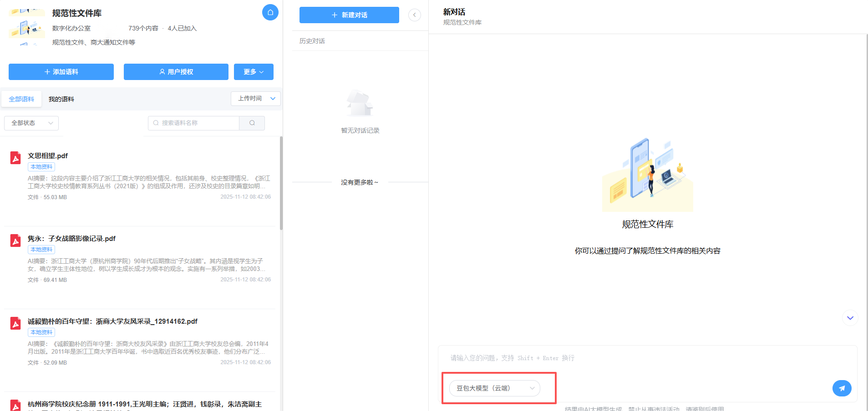Switch to the 全部语料 tab
Screen dimensions: 868x411
(21, 99)
